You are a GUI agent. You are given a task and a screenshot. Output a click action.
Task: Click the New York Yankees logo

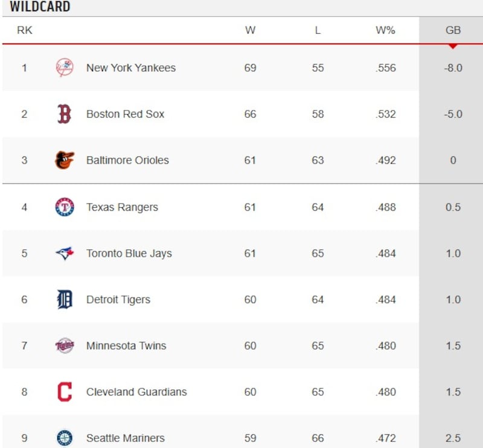click(x=65, y=68)
